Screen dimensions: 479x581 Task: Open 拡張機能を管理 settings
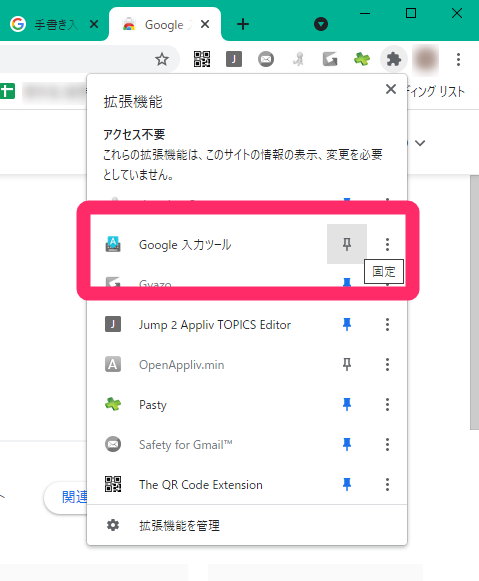point(247,525)
